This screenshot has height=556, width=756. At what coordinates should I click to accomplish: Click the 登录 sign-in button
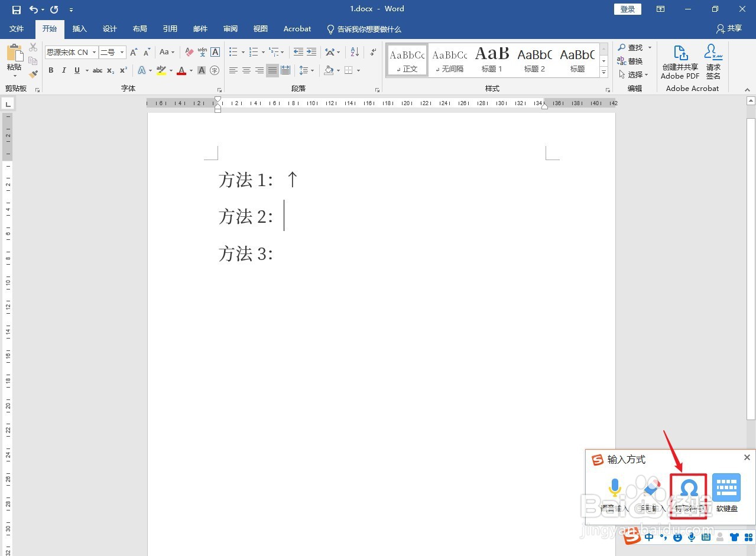[x=628, y=9]
